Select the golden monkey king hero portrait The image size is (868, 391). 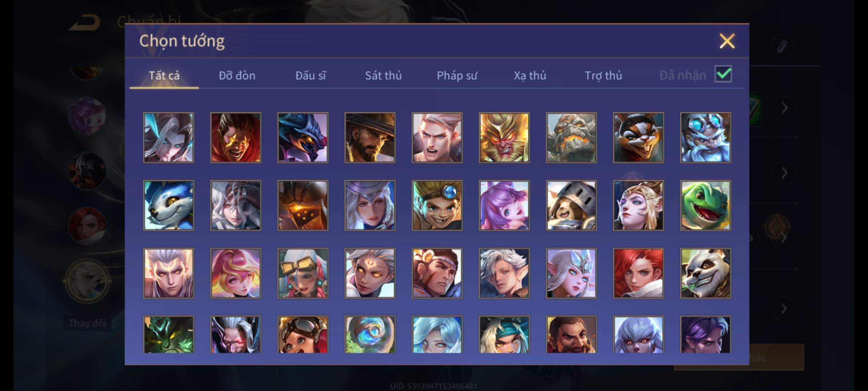coord(504,138)
